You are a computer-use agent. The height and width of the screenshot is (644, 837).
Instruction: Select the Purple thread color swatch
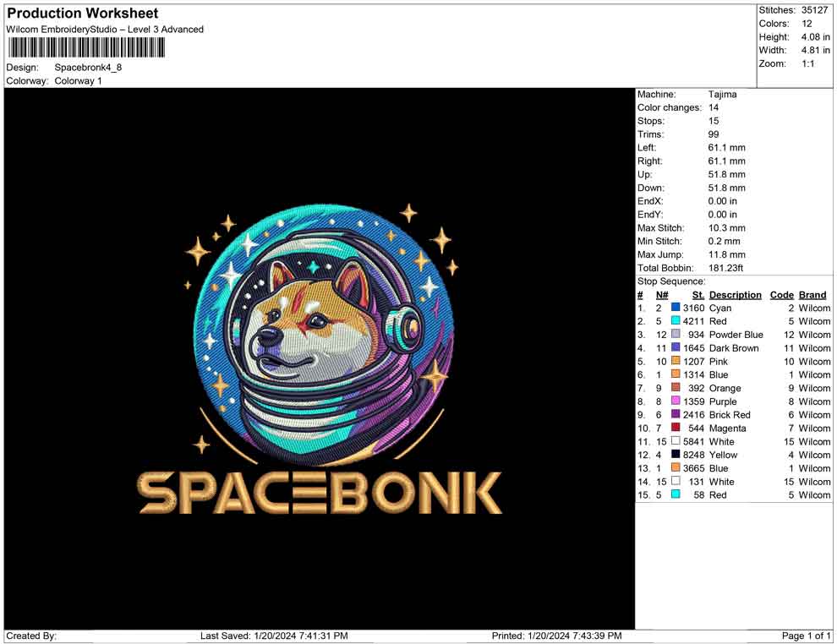tap(676, 401)
